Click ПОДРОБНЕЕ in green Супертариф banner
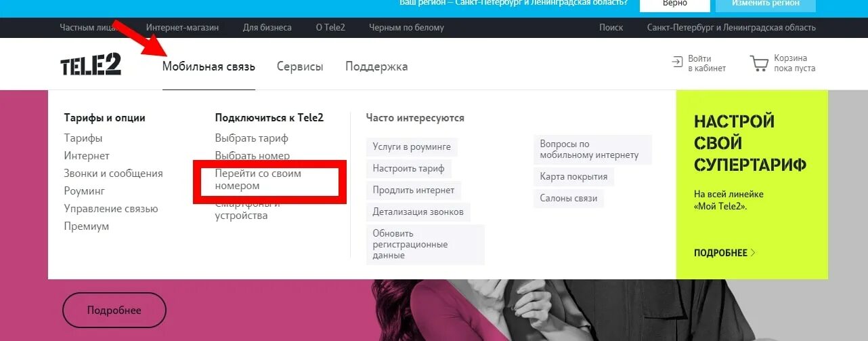The height and width of the screenshot is (341, 868). (x=724, y=252)
